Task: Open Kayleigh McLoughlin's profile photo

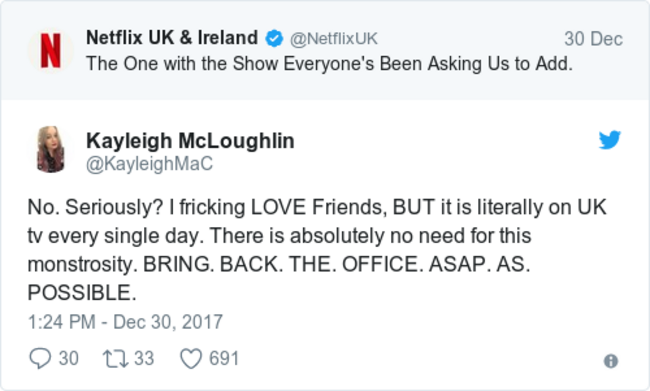Action: pos(51,149)
